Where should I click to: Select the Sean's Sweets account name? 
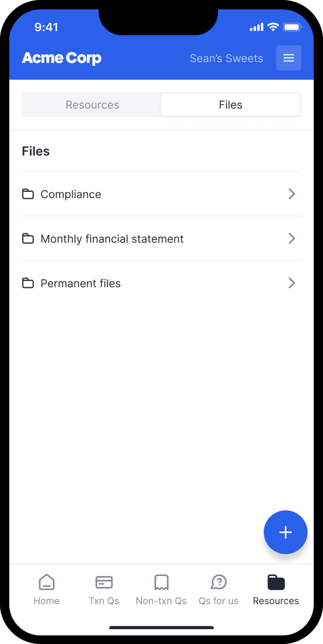227,58
